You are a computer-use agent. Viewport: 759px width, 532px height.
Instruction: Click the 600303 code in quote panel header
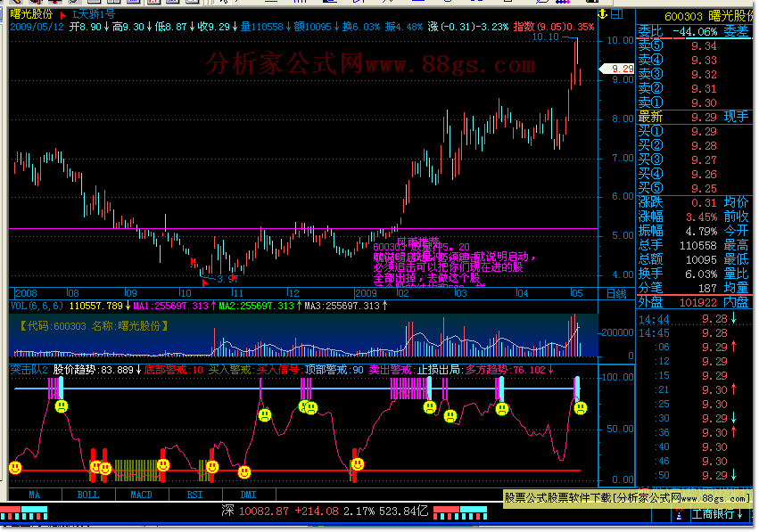[x=683, y=16]
